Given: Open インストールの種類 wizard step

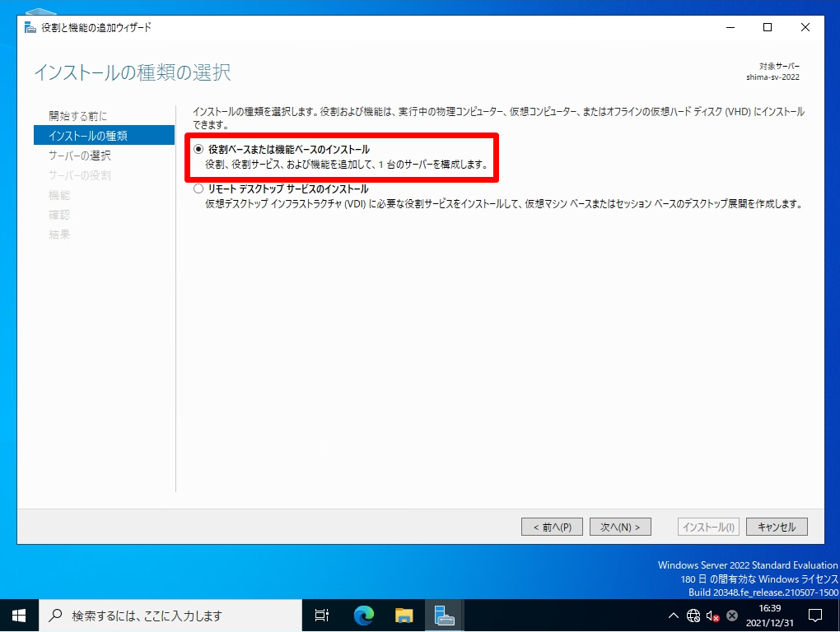Looking at the screenshot, I should [x=104, y=136].
